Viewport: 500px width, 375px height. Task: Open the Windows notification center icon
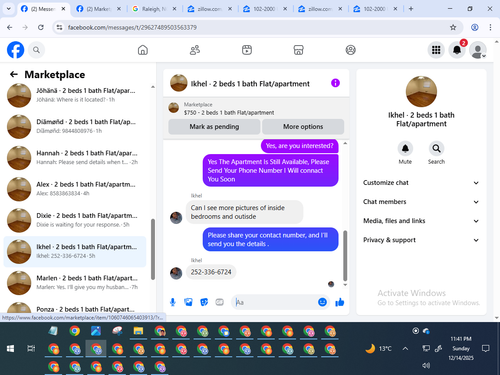(486, 349)
